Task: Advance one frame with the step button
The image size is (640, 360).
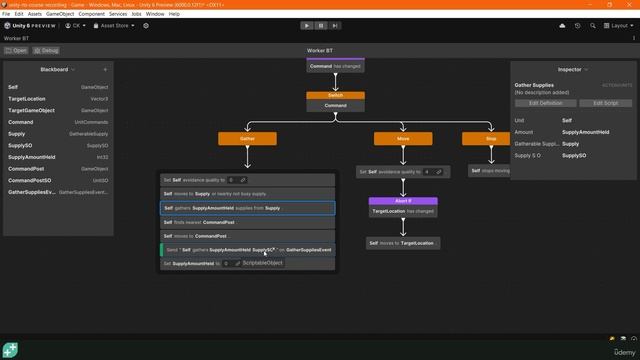Action: coord(335,26)
